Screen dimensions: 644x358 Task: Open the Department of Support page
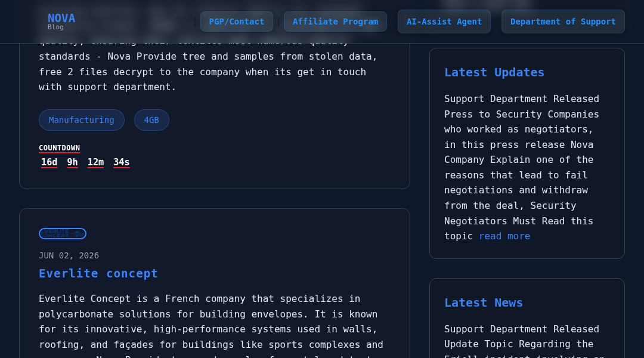[563, 22]
